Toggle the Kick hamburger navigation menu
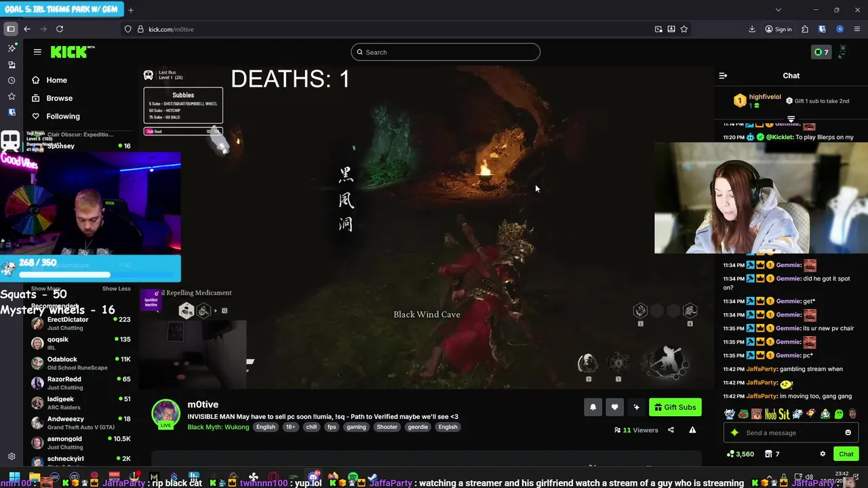 [37, 52]
